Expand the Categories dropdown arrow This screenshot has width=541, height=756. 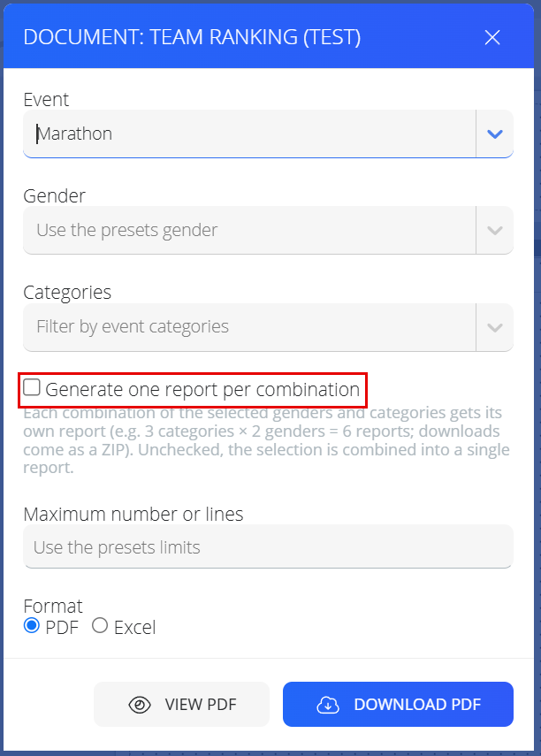[x=495, y=327]
